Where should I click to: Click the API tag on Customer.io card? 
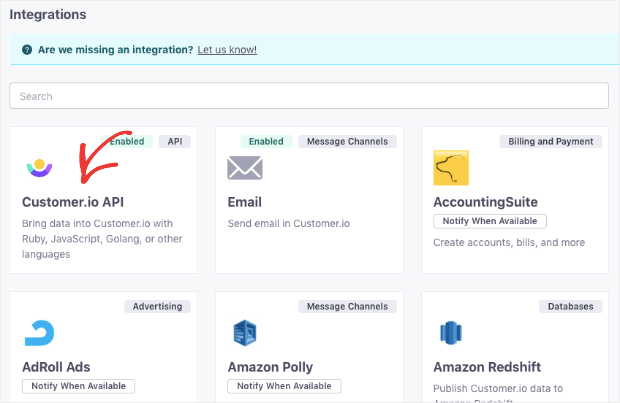175,142
